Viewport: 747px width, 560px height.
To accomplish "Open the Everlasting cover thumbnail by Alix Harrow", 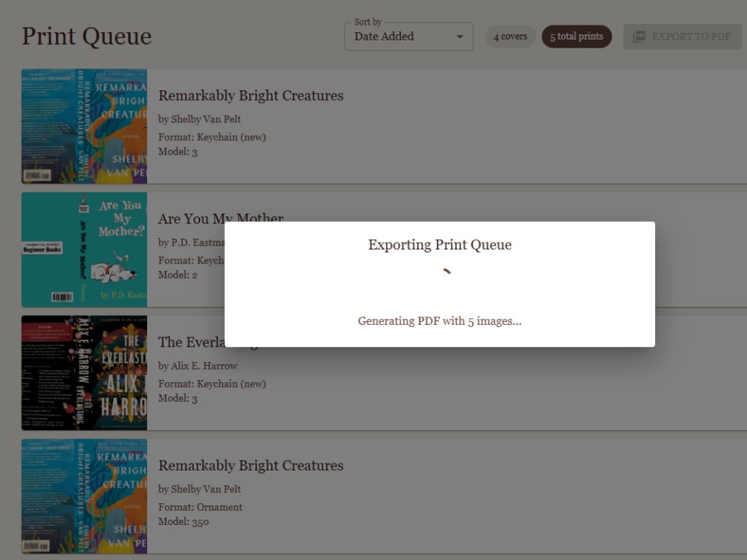I will (x=84, y=373).
